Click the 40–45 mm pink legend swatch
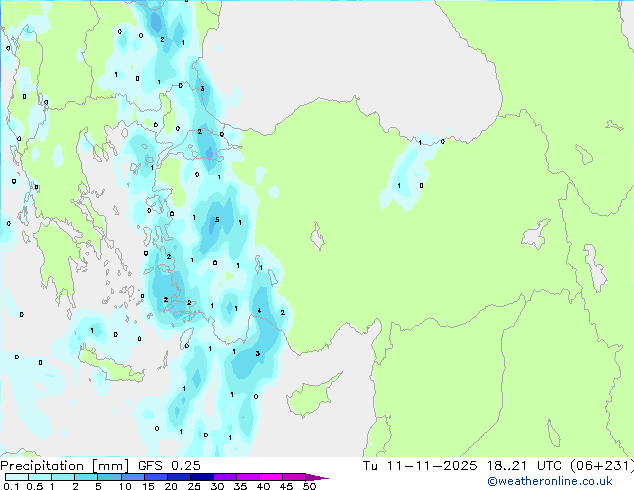634x490 pixels. click(271, 477)
